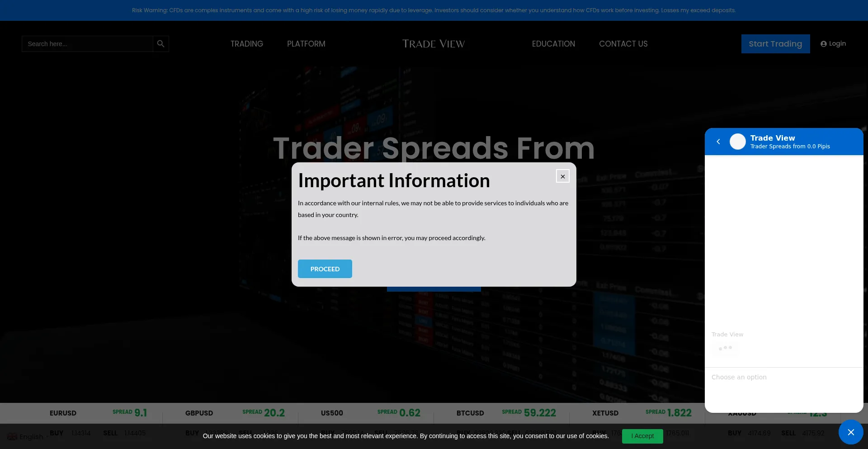Click the XETUSD spread value 1.822
Screen dimensions: 868x449
click(x=679, y=413)
